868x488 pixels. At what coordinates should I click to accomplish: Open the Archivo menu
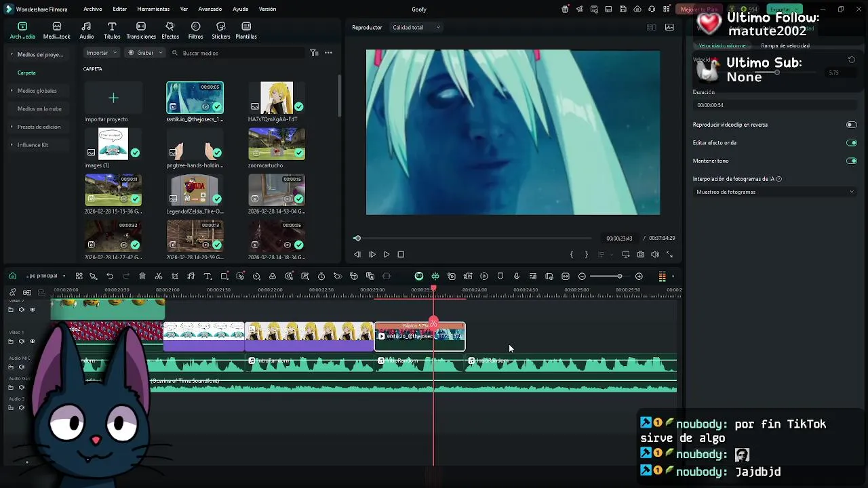93,9
